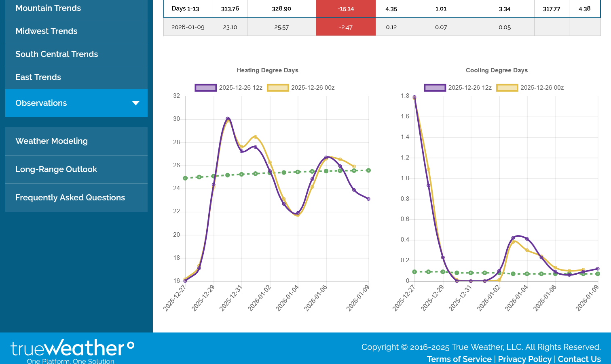This screenshot has height=364, width=611.
Task: Go to East Trends section
Action: click(x=38, y=77)
